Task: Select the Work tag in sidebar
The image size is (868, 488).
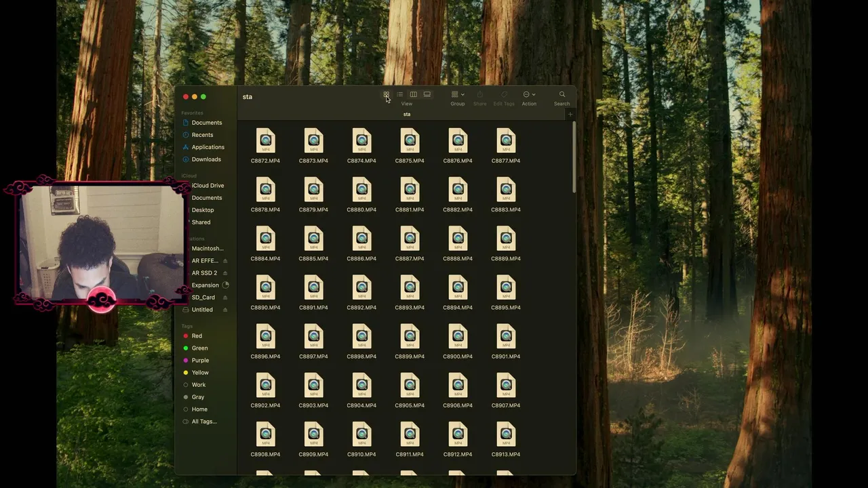Action: (x=199, y=385)
